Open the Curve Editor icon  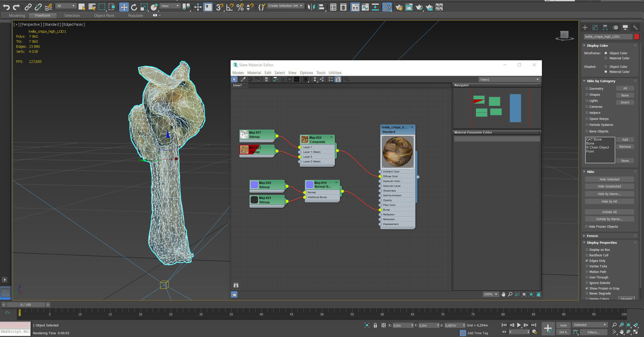point(365,7)
